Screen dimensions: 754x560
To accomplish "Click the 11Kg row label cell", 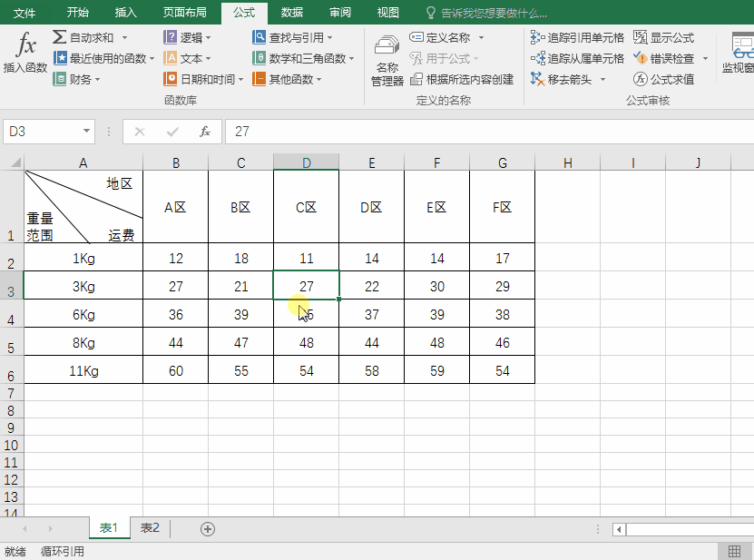I will click(83, 370).
